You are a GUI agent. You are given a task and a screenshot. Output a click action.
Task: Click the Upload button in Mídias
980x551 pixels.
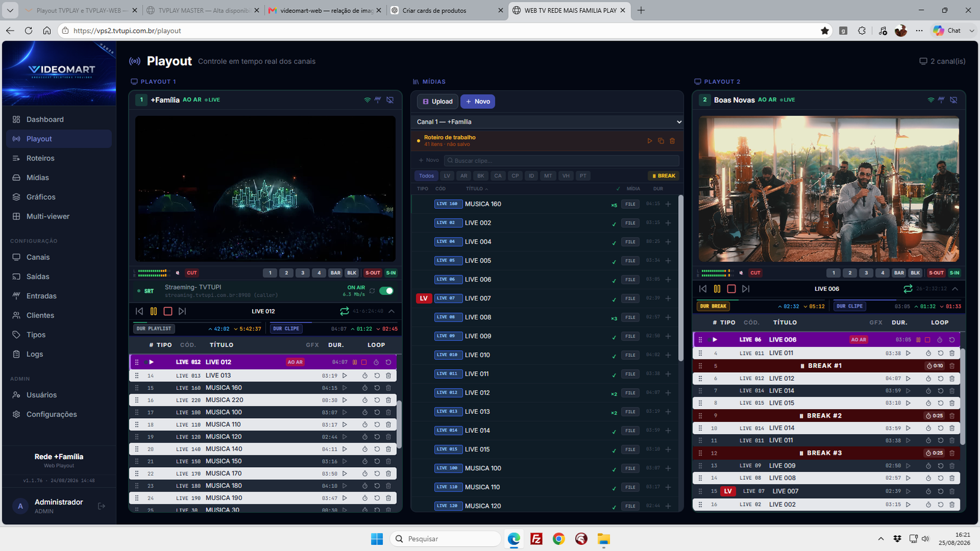[x=437, y=102]
